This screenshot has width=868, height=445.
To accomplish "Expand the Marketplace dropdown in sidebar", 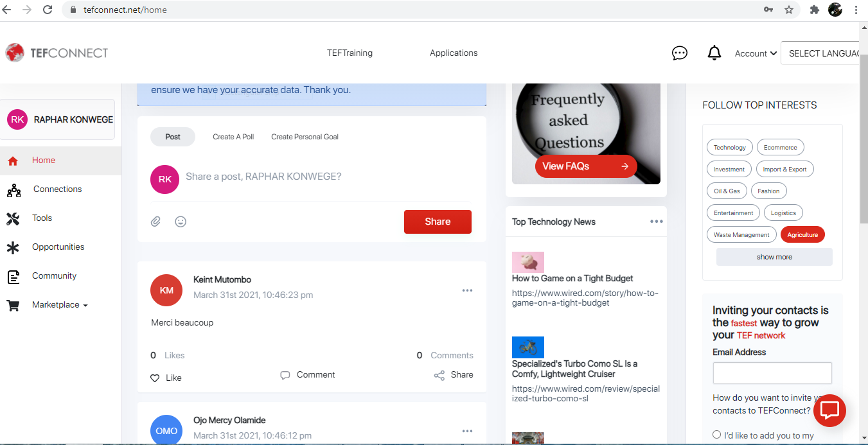I will pos(60,305).
